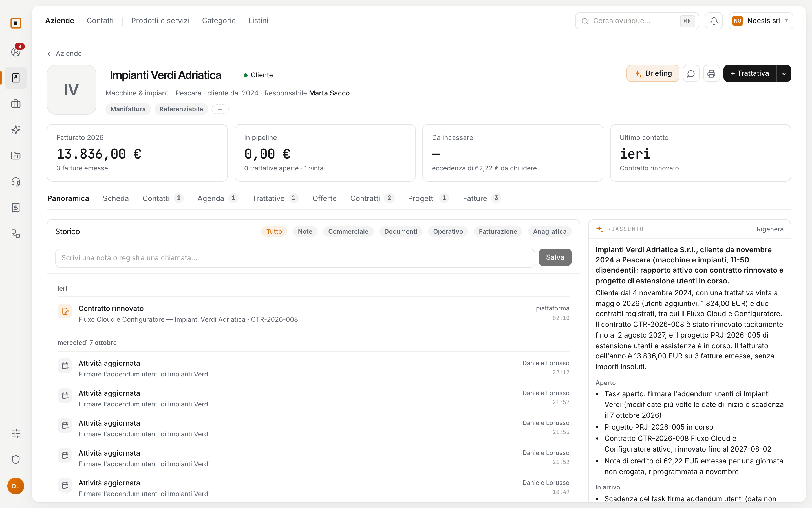The height and width of the screenshot is (508, 812).
Task: Open the invoices receipt sidebar icon
Action: pyautogui.click(x=16, y=208)
